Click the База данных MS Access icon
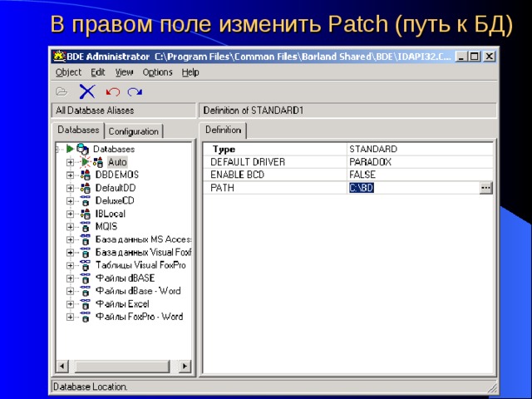The image size is (532, 399). (x=86, y=239)
